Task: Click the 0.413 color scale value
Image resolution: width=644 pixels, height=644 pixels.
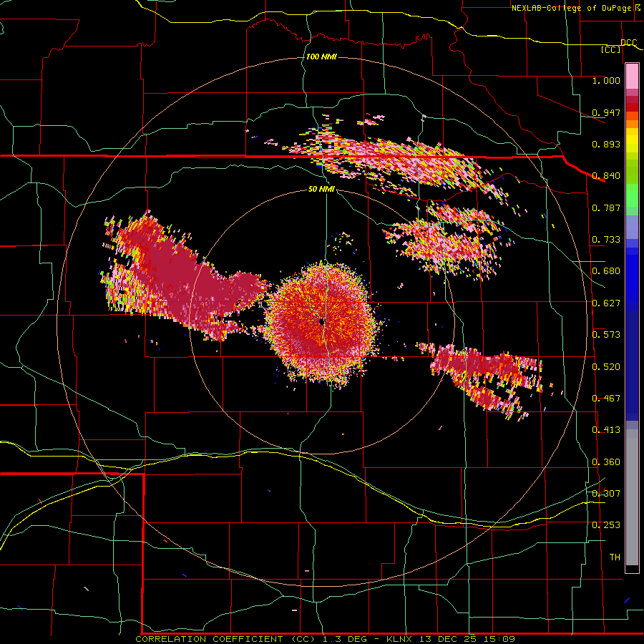Action: tap(606, 430)
